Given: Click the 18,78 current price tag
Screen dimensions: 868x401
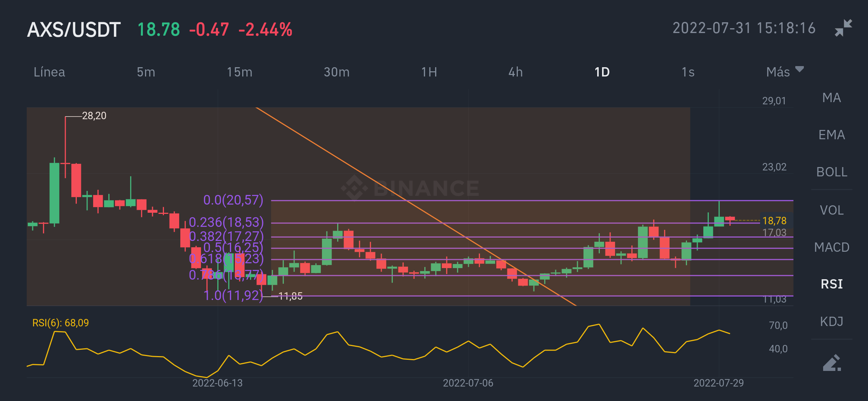Looking at the screenshot, I should tap(774, 221).
